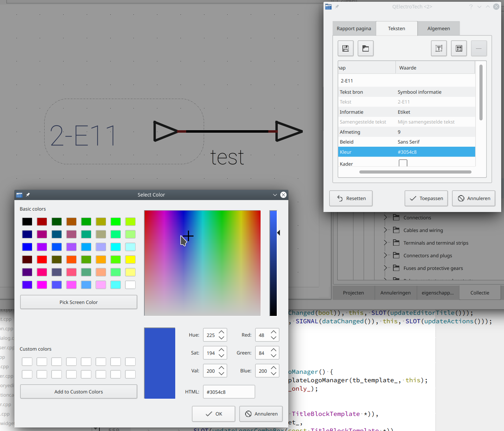
Task: Click the pin icon in QElectroTech dialog title bar
Action: coord(337,7)
